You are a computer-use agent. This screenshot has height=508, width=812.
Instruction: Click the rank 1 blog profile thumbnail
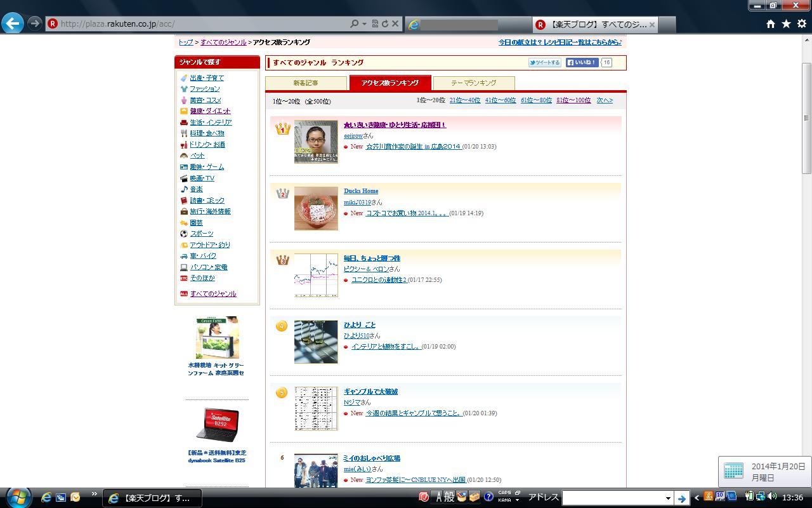coord(316,142)
